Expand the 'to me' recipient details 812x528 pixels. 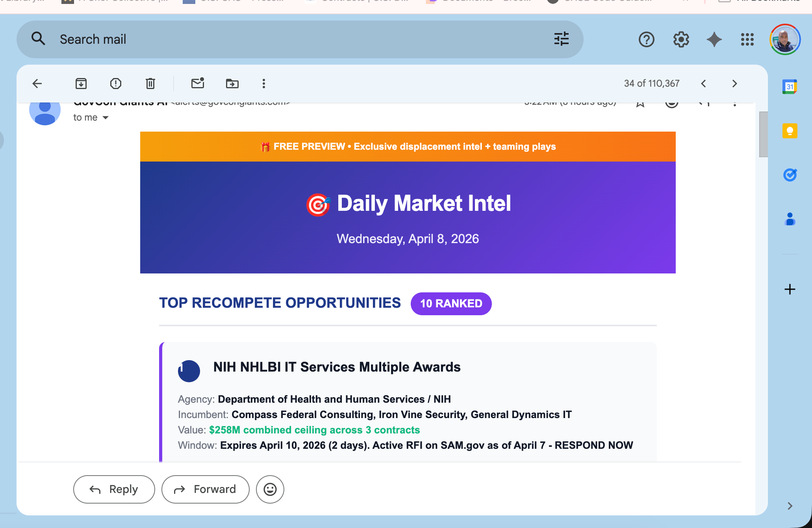[106, 117]
